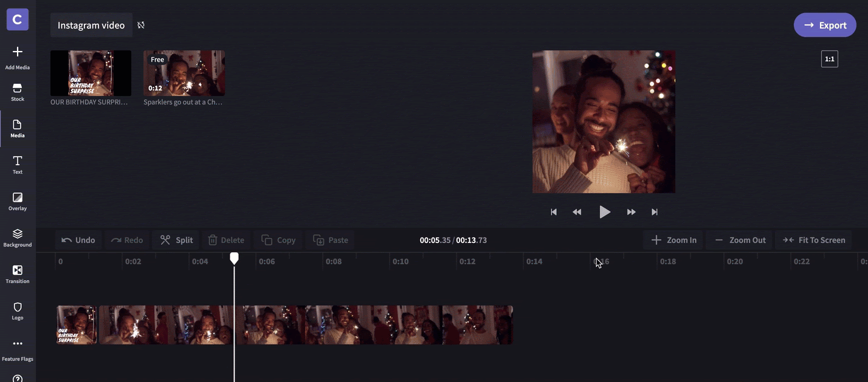
Task: Fit timeline to screen
Action: [814, 240]
